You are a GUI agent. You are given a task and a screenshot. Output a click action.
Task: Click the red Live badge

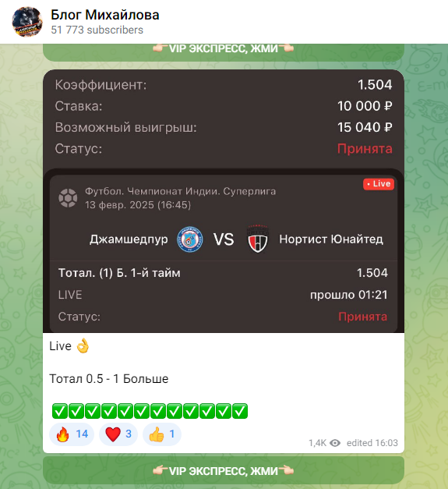point(379,184)
